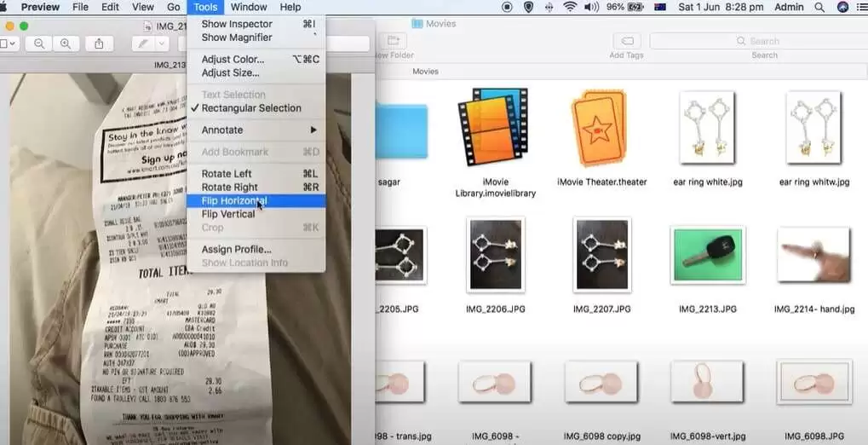Open the Window menu in menu bar
This screenshot has width=868, height=445.
pyautogui.click(x=249, y=7)
